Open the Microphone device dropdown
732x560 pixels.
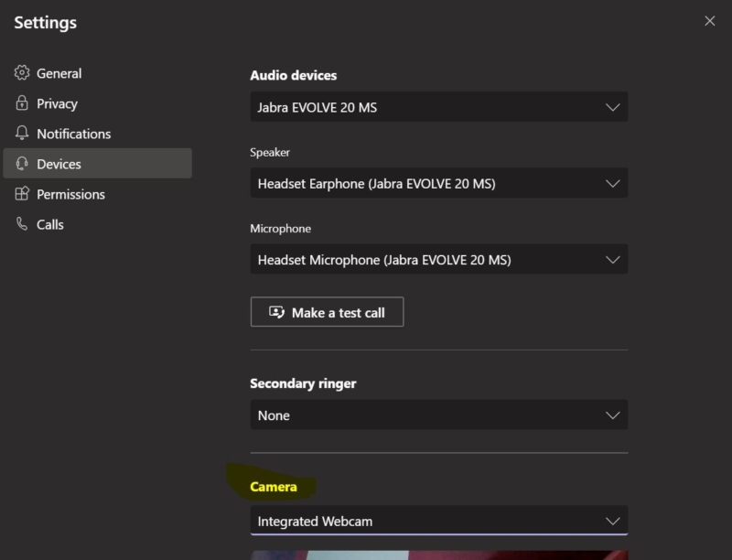tap(612, 259)
